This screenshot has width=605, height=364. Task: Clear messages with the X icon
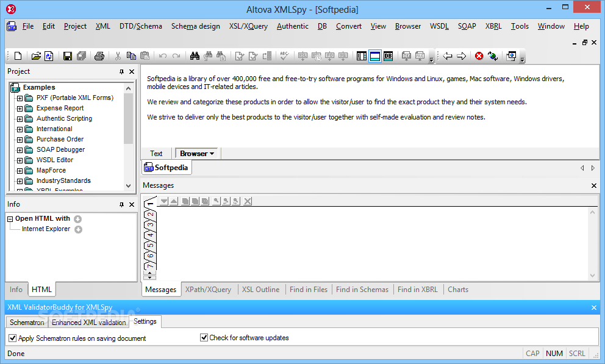tap(248, 201)
